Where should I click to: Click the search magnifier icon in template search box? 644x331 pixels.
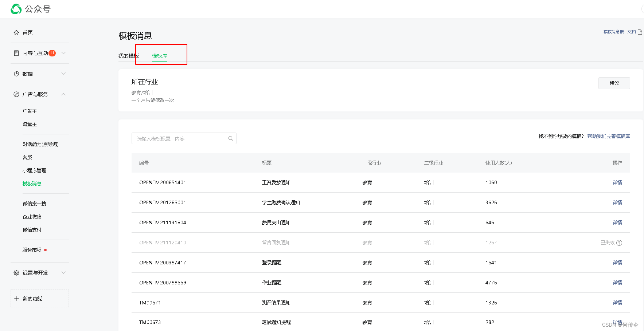(231, 138)
